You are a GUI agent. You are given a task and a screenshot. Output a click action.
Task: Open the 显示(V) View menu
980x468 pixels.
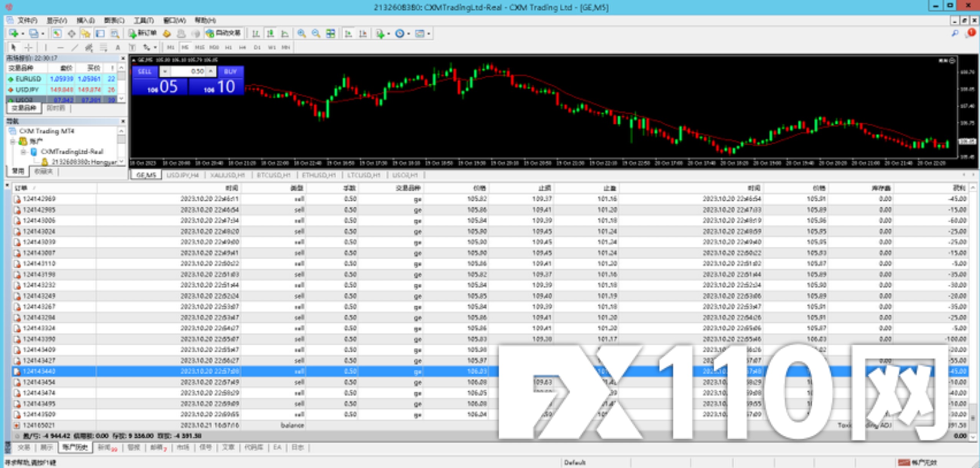click(x=57, y=20)
